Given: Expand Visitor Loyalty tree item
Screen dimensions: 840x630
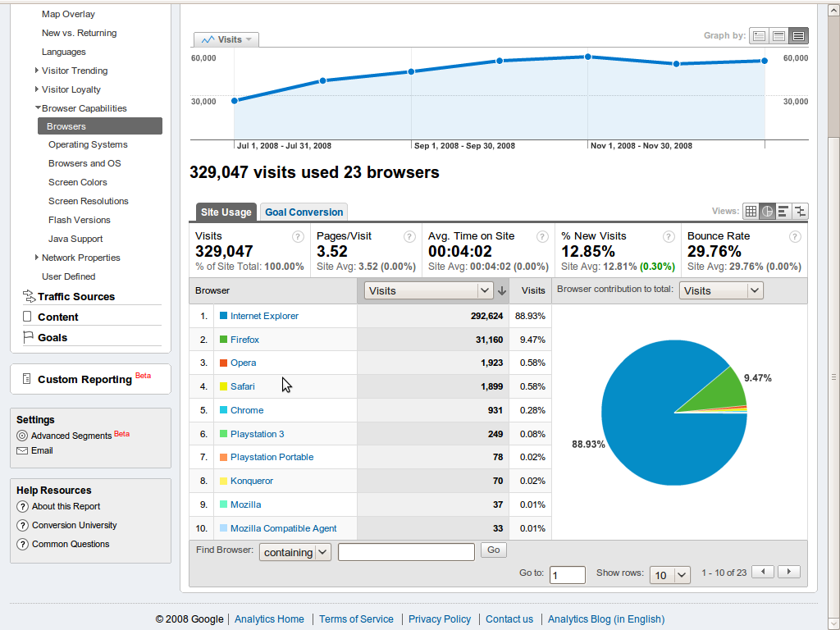Looking at the screenshot, I should tap(36, 89).
